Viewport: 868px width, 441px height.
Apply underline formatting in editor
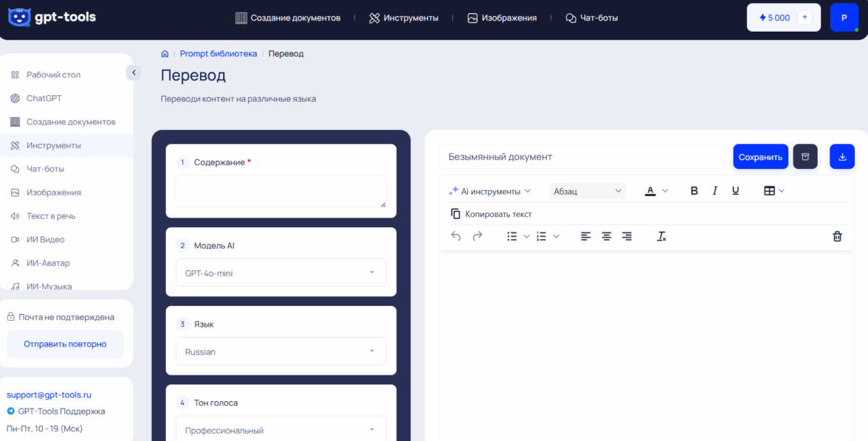pos(735,191)
